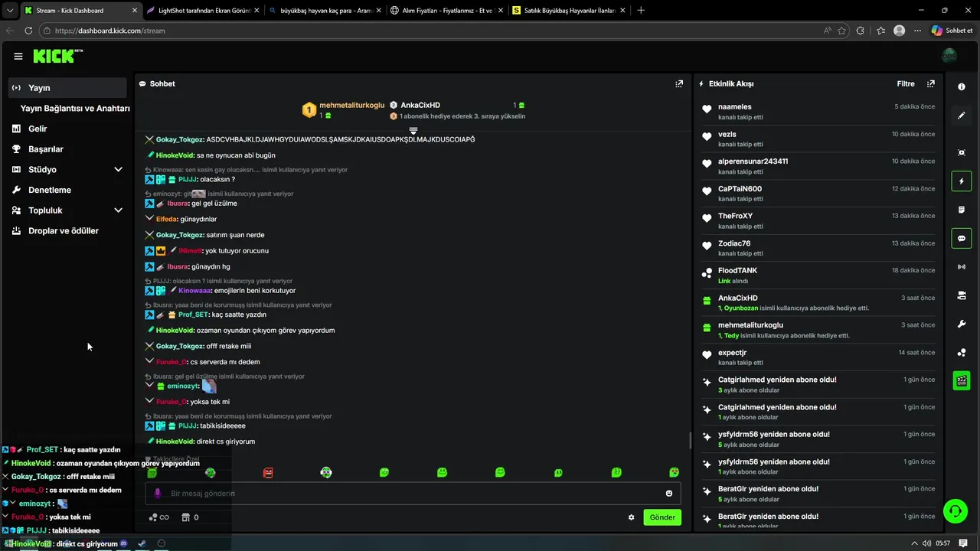Open the info icon in right sidebar

coord(962,87)
